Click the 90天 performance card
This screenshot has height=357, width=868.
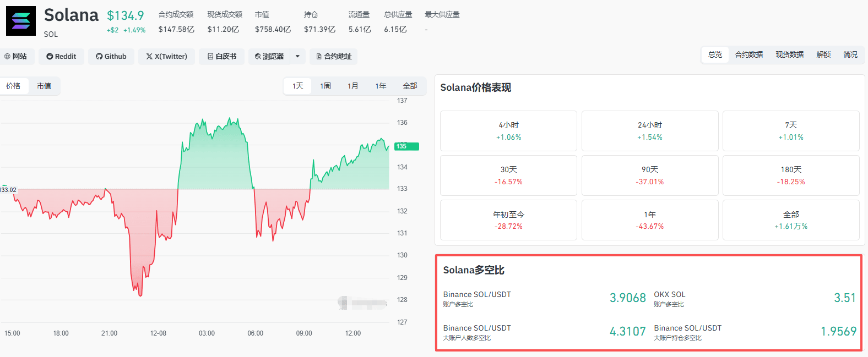[x=650, y=175]
